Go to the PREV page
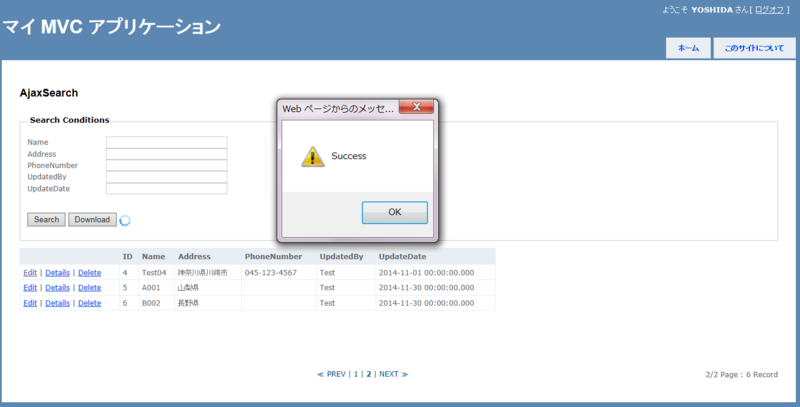 [331, 374]
